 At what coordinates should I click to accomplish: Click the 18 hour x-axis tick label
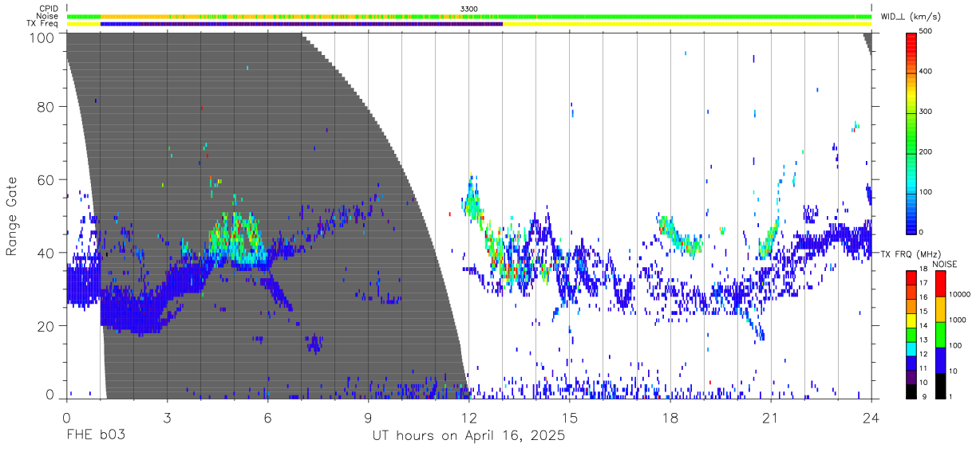[x=670, y=418]
